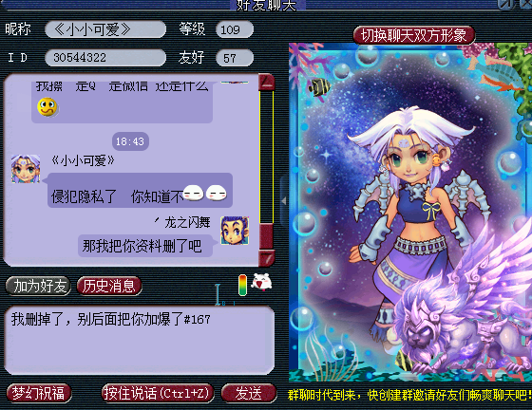Click the 《小小可爱》 avatar in chat
This screenshot has width=532, height=410.
26,168
